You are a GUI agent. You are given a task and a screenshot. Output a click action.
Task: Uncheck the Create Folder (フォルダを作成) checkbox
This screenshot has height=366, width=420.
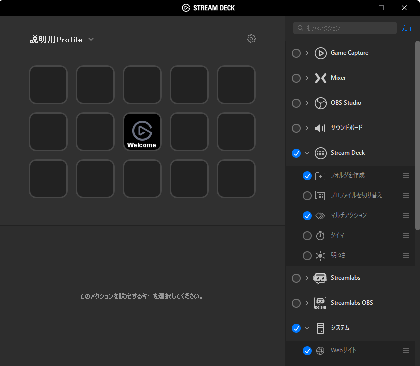tap(307, 176)
